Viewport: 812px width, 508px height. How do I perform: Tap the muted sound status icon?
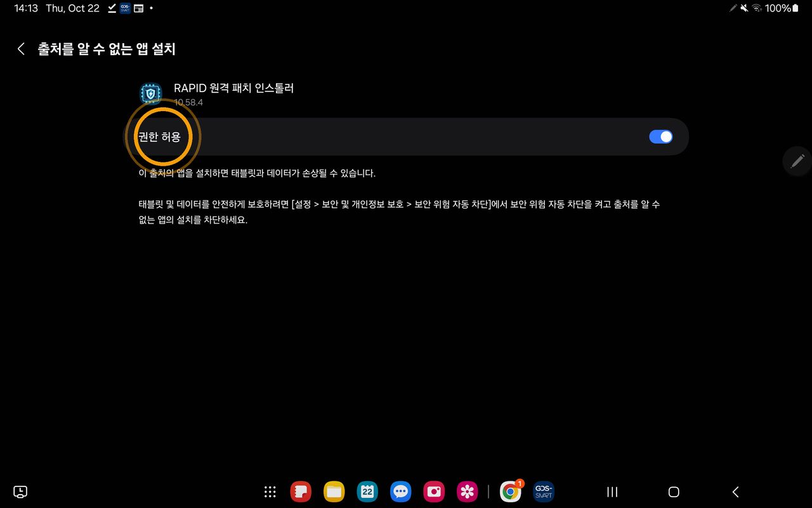(x=745, y=8)
